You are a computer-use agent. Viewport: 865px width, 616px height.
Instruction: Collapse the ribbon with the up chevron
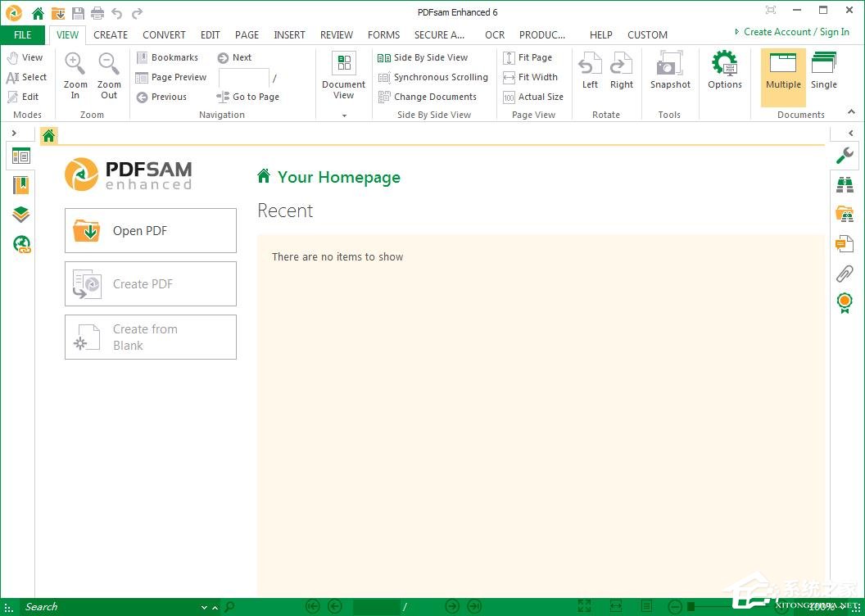tap(851, 112)
